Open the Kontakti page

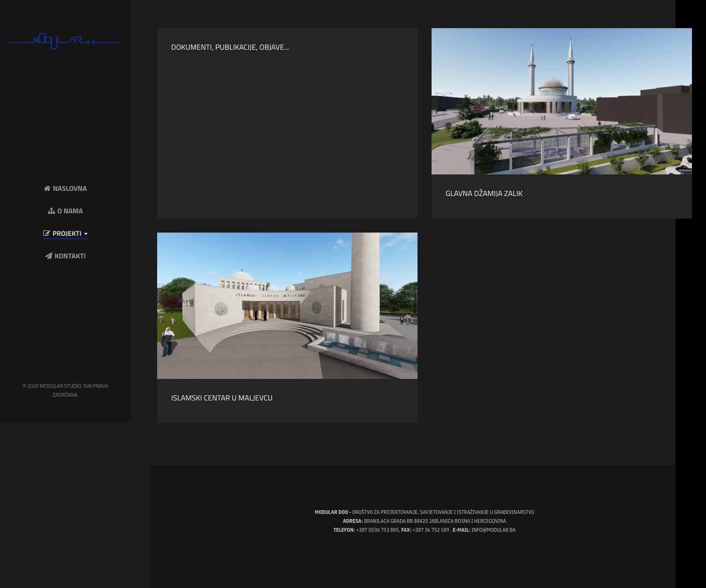65,256
